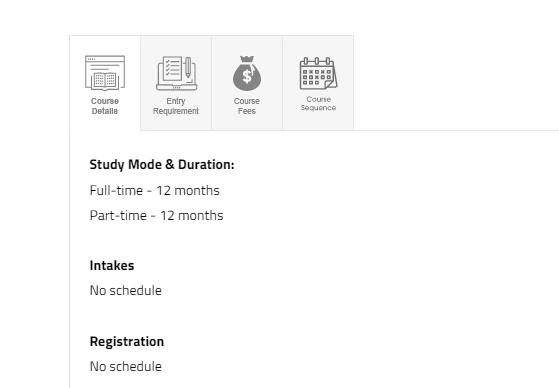Click the Study Mode & Duration heading
The width and height of the screenshot is (559, 388).
pyautogui.click(x=162, y=164)
